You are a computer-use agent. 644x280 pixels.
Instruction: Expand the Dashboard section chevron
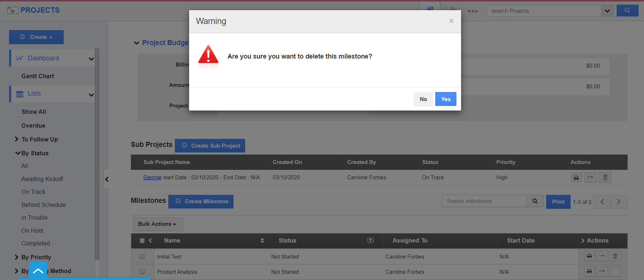coord(91,59)
